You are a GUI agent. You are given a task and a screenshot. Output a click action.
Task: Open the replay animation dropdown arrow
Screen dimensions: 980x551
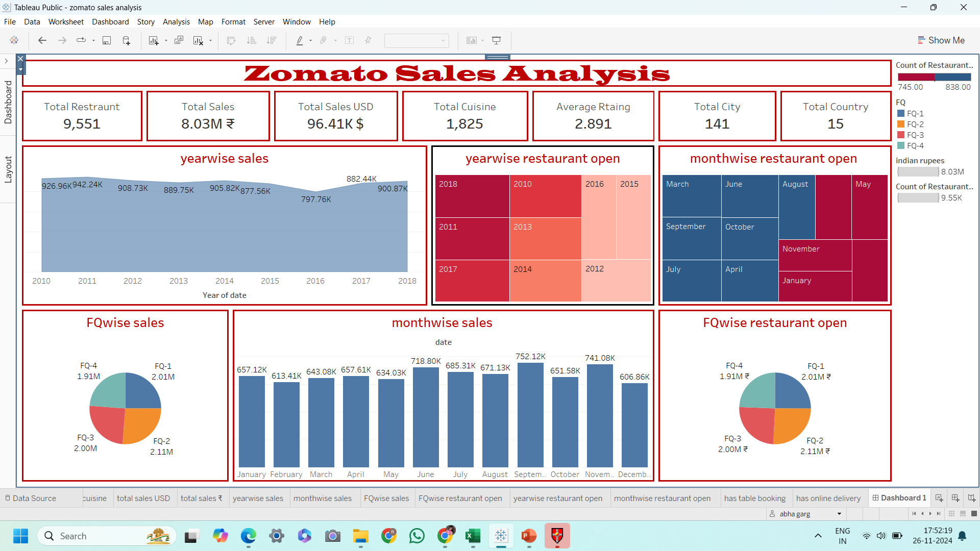pyautogui.click(x=93, y=40)
